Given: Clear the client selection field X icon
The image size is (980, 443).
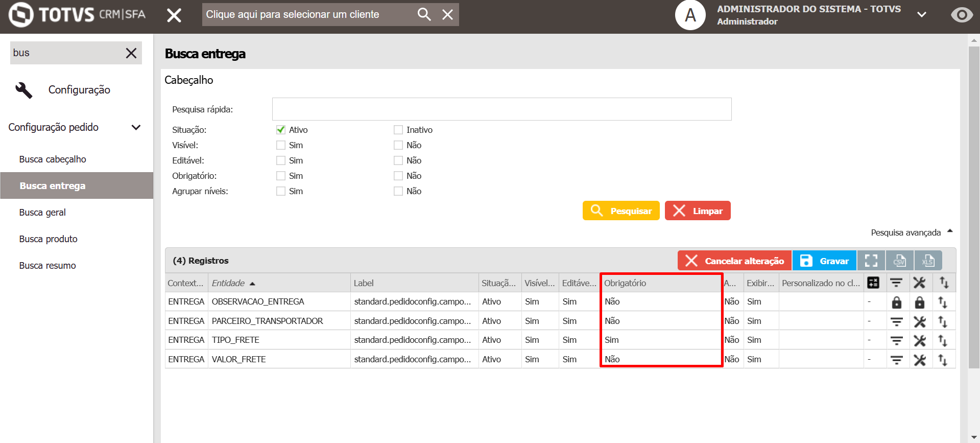Looking at the screenshot, I should pyautogui.click(x=447, y=14).
